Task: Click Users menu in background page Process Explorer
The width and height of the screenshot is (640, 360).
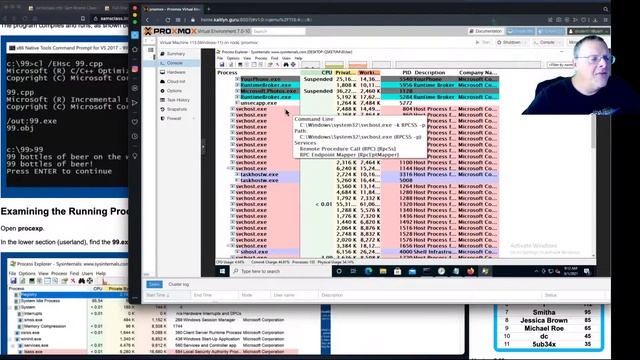Action: pos(87,273)
